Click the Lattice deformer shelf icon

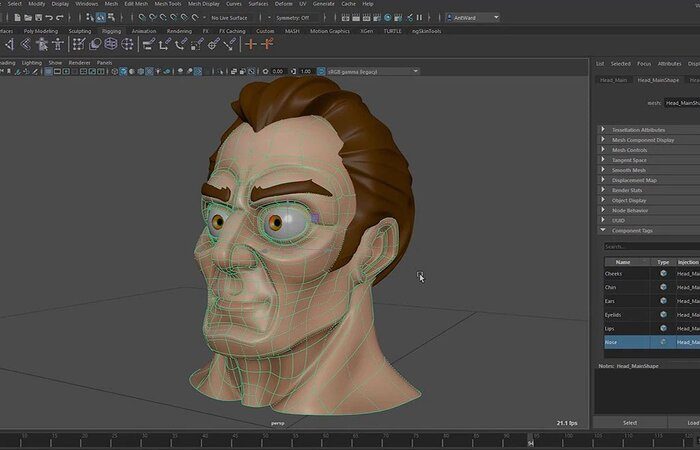(111, 44)
